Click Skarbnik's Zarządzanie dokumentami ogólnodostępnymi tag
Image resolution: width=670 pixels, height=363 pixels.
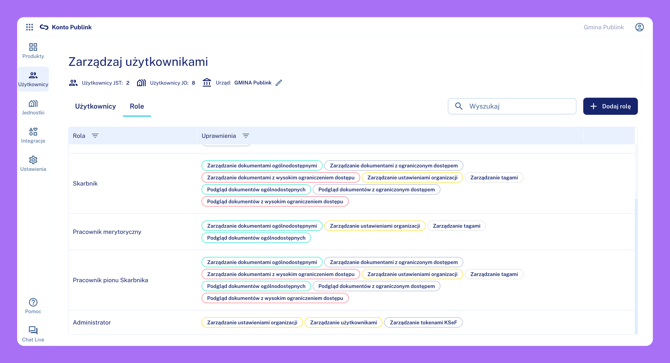tap(262, 166)
